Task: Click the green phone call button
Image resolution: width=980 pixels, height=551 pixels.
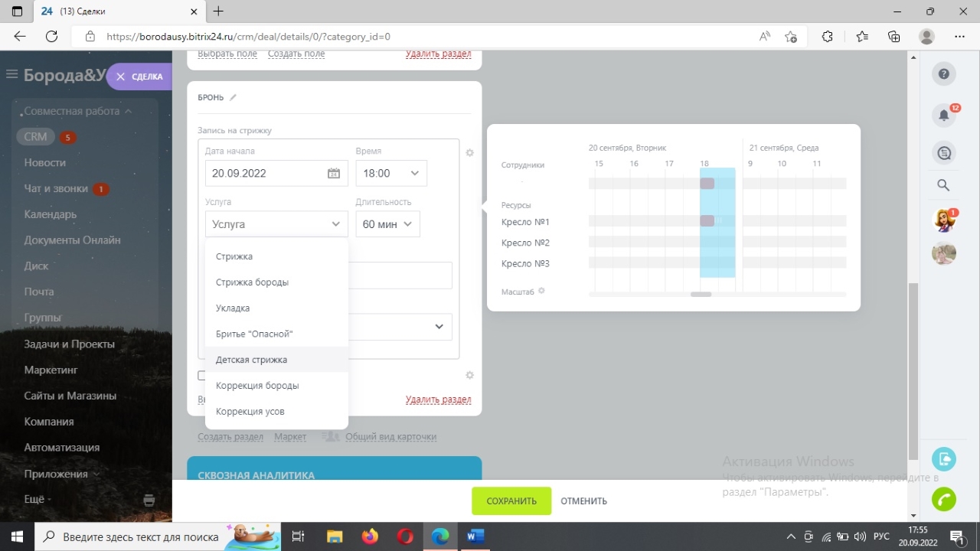Action: [x=944, y=499]
